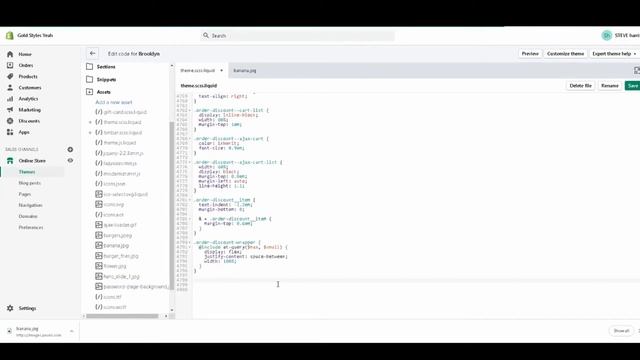Image resolution: width=640 pixels, height=360 pixels.
Task: Open the Discounts sidebar item
Action: (x=29, y=121)
